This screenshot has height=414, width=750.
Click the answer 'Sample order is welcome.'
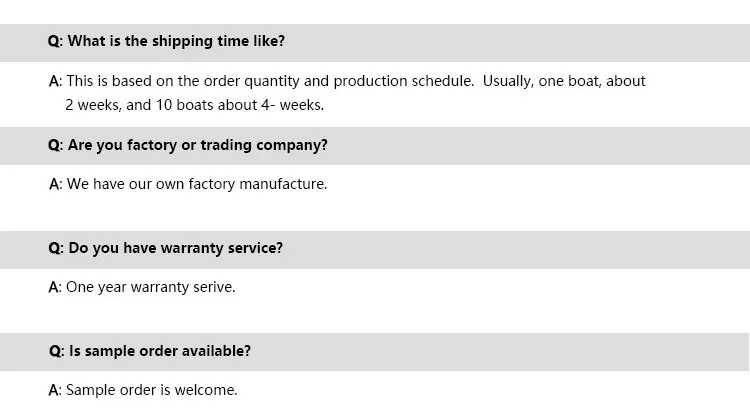[152, 390]
